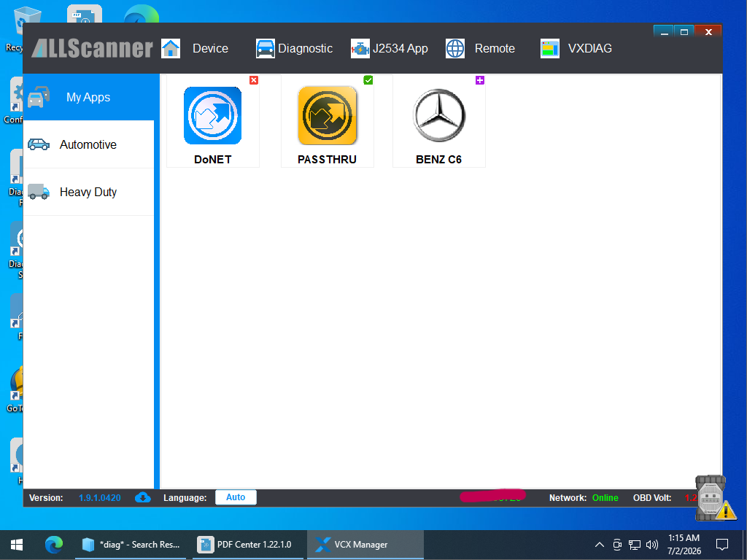Launch the PASSTHRU app tile

pos(328,121)
